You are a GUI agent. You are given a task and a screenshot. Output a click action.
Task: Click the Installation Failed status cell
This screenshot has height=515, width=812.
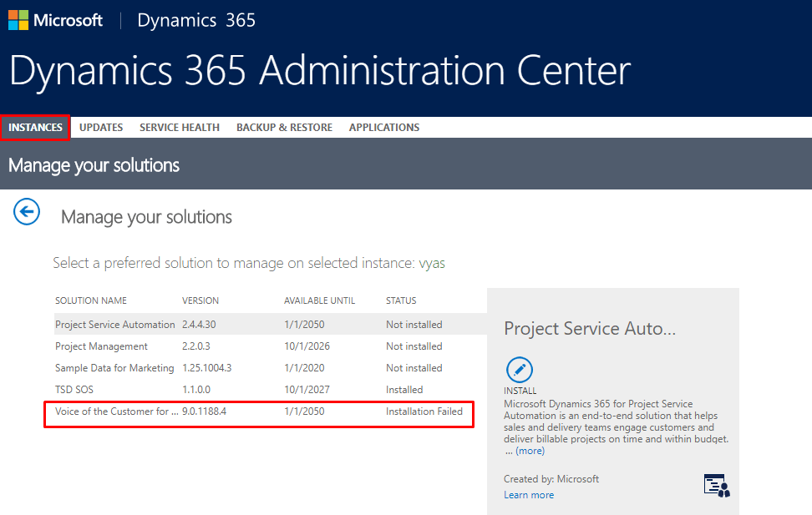tap(424, 411)
